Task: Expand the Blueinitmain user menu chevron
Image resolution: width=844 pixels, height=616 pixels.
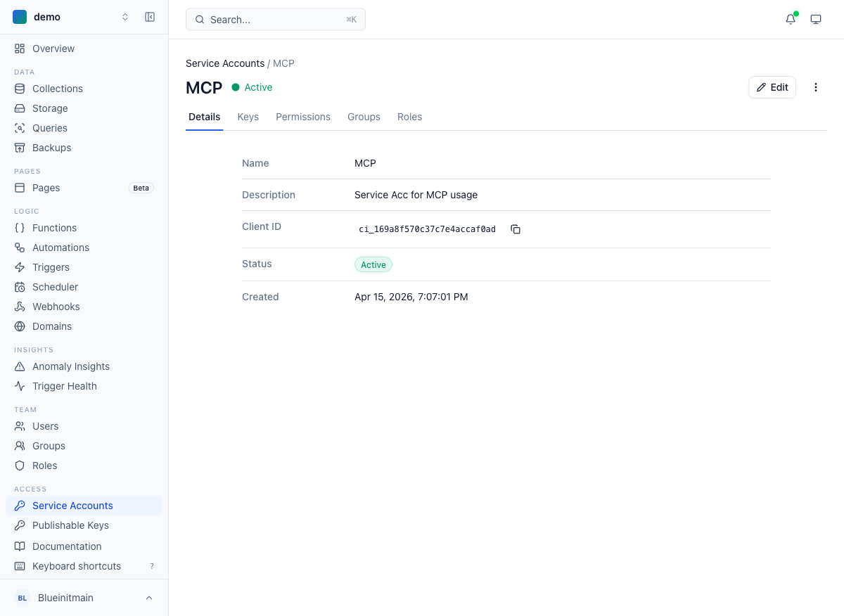Action: pos(148,598)
